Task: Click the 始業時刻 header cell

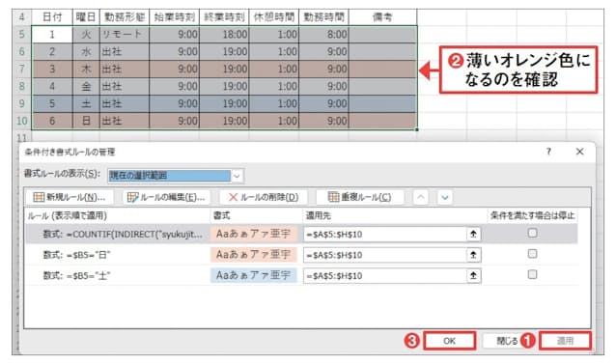Action: (x=175, y=17)
